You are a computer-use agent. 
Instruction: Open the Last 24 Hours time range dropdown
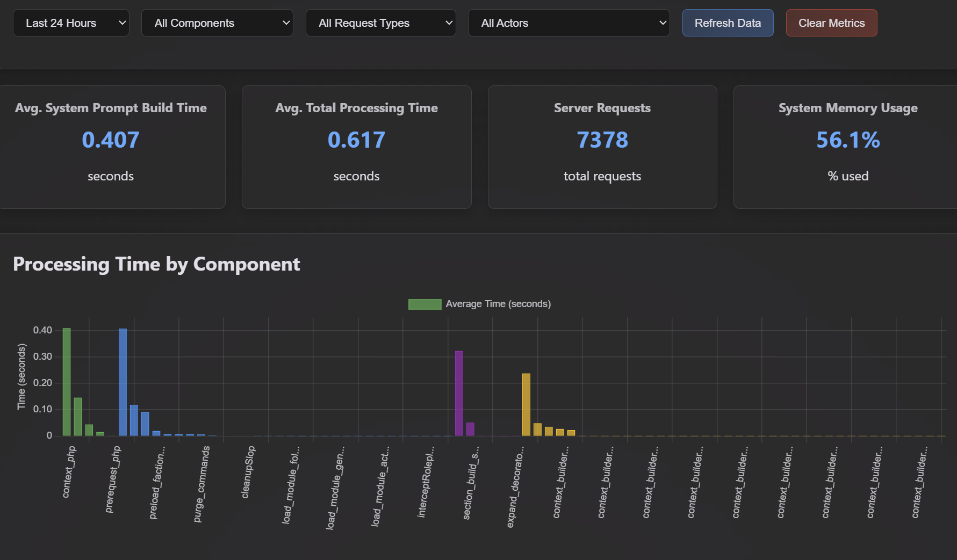pos(71,23)
